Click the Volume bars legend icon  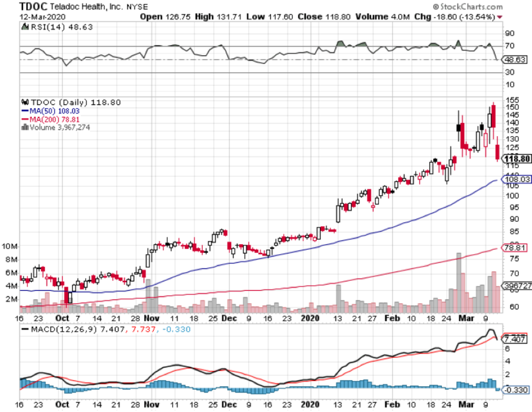pyautogui.click(x=25, y=127)
